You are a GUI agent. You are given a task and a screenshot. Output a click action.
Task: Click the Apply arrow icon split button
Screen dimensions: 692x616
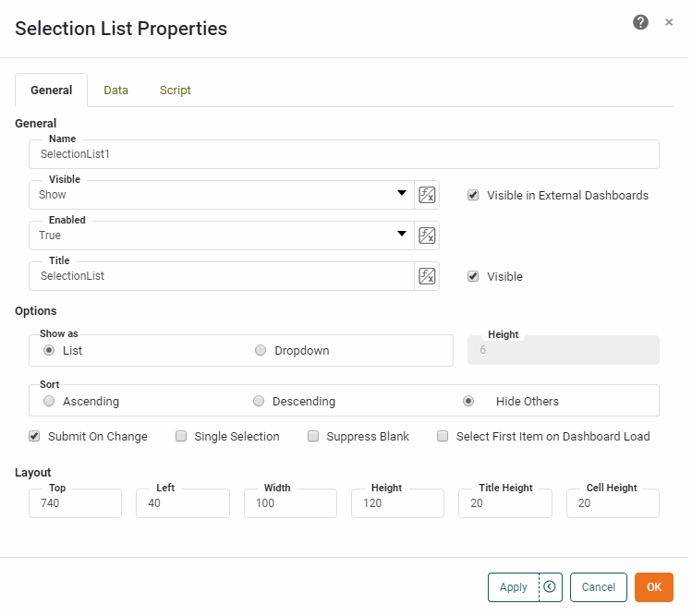click(551, 587)
